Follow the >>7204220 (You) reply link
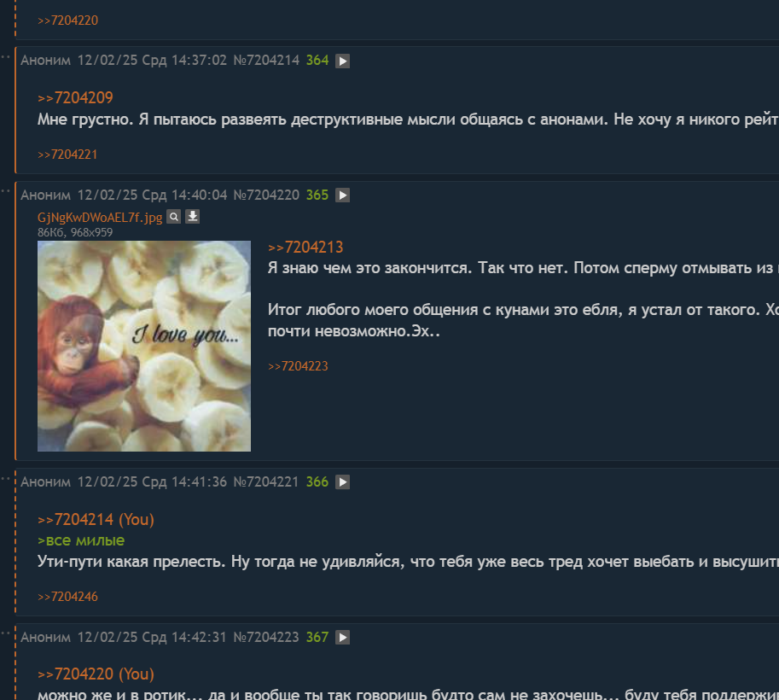779x700 pixels. (96, 674)
